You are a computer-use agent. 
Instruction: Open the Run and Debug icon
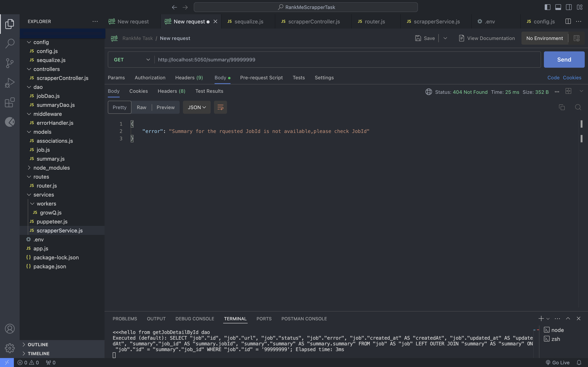(x=10, y=83)
